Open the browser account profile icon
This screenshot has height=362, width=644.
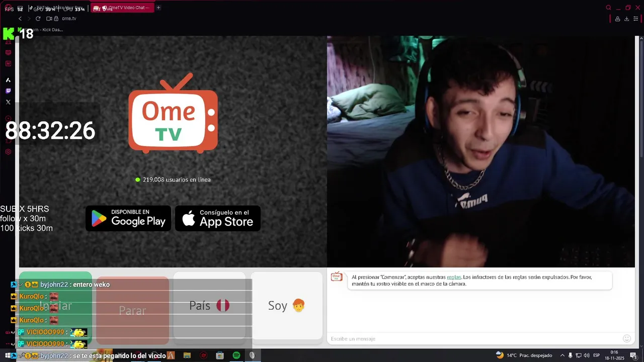pyautogui.click(x=617, y=19)
